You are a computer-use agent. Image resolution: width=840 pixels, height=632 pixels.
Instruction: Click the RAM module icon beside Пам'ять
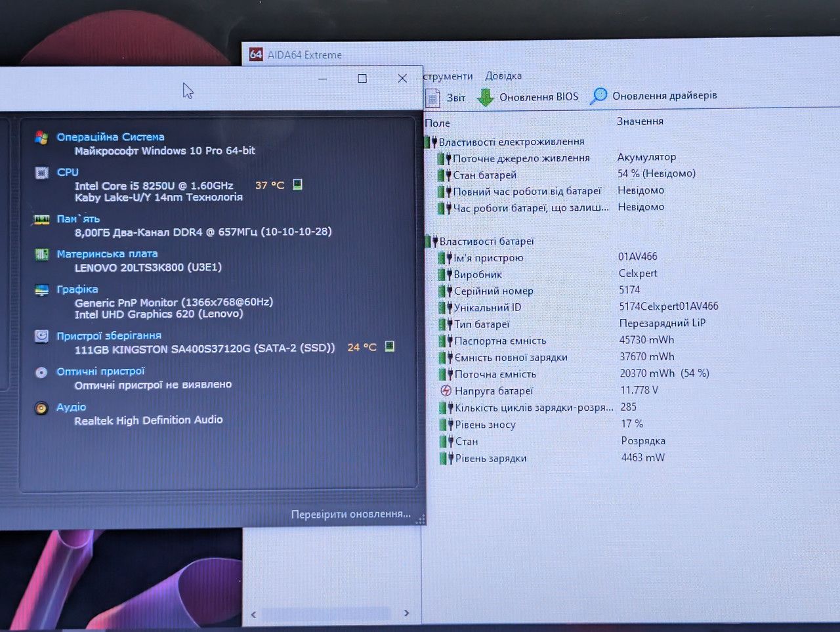pos(41,220)
